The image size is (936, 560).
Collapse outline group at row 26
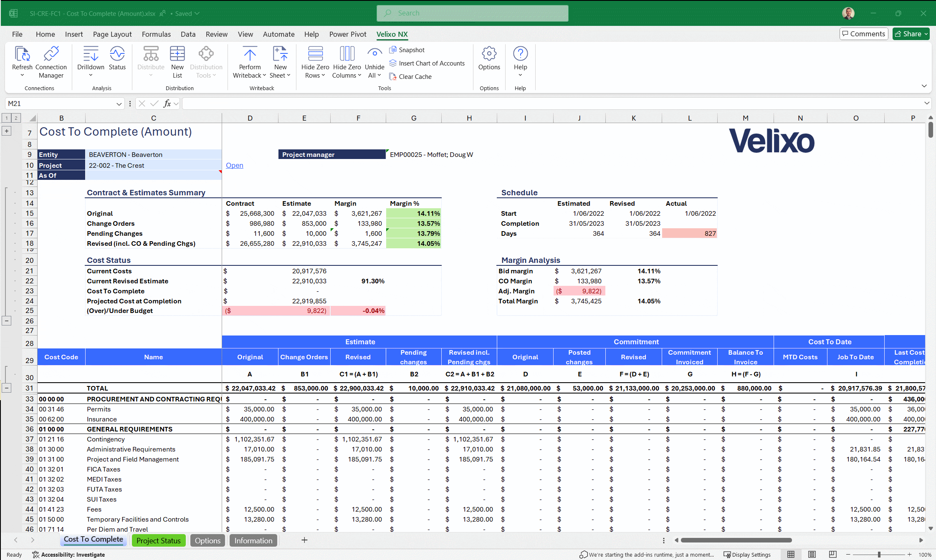[7, 321]
